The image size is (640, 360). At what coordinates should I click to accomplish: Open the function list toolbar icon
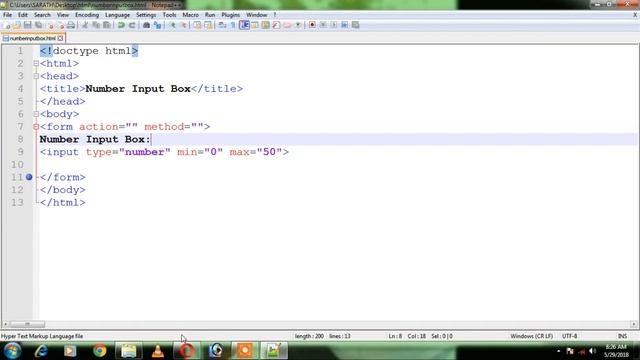click(276, 25)
